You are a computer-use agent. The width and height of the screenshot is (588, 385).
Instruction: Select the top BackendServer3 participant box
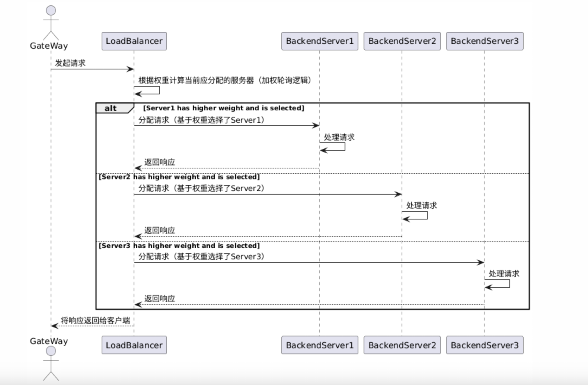(x=485, y=41)
